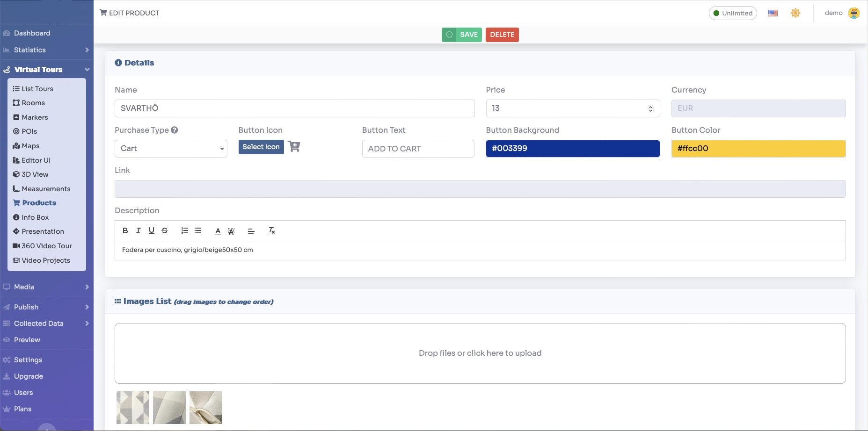
Task: Select the first product image thumbnail
Action: tap(132, 407)
